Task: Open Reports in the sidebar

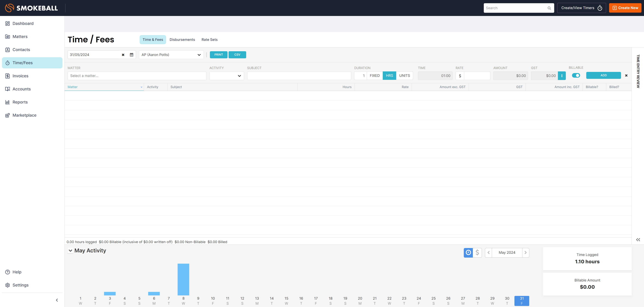Action: point(32,102)
